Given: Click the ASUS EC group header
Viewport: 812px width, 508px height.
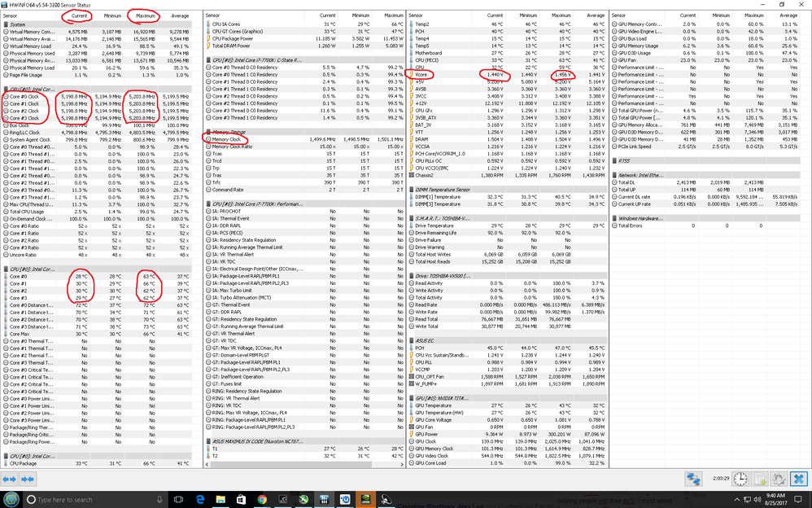Looking at the screenshot, I should [508, 340].
